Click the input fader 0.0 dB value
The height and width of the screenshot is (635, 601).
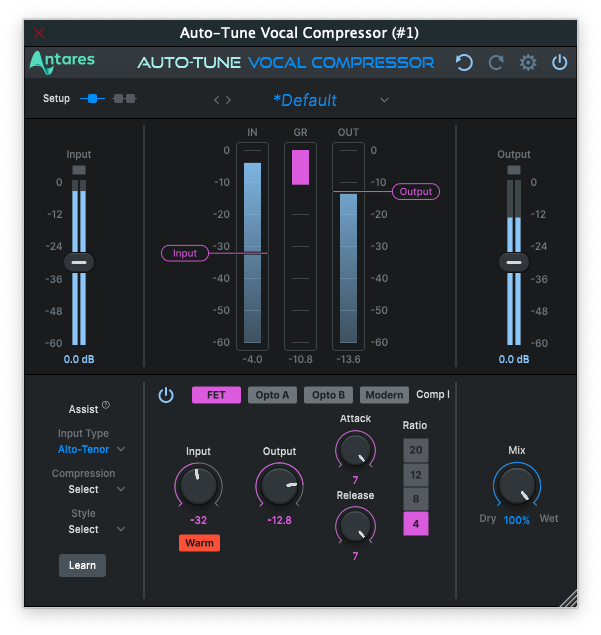(79, 359)
